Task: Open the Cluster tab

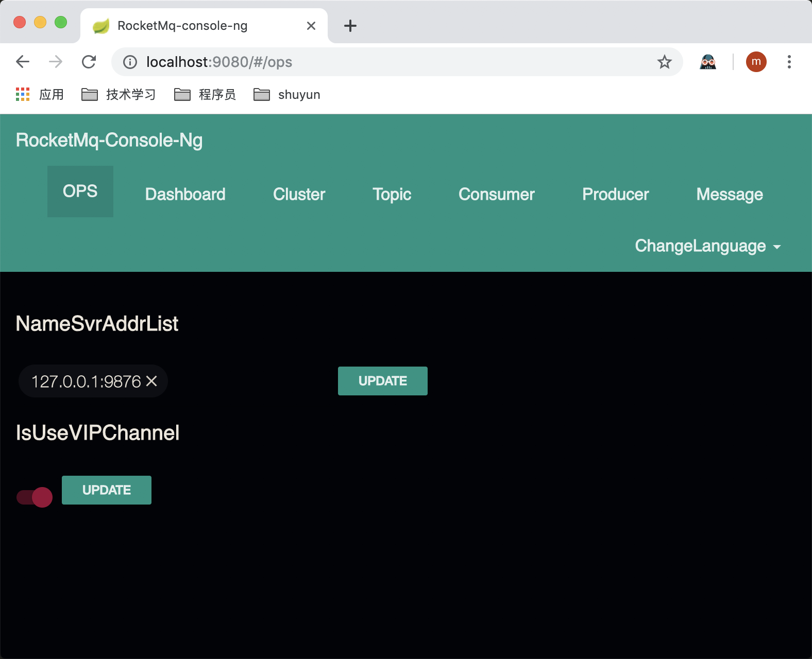Action: tap(299, 195)
